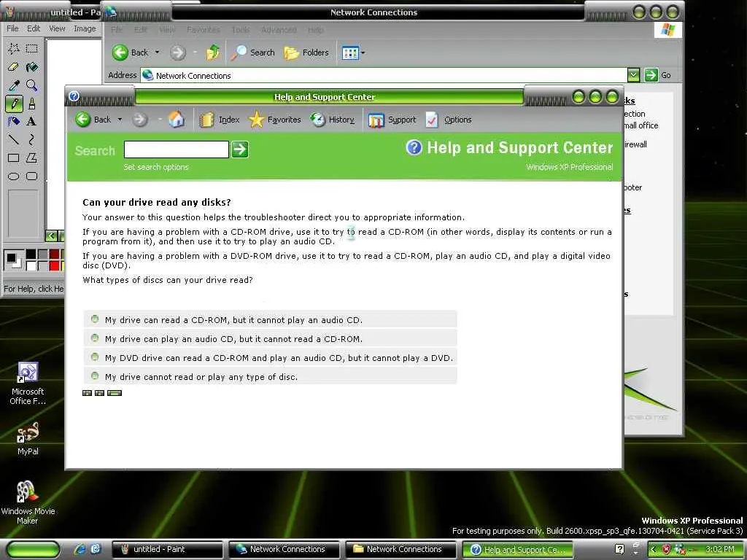Image resolution: width=747 pixels, height=560 pixels.
Task: Pick red color swatch in Paint palette
Action: point(54,265)
